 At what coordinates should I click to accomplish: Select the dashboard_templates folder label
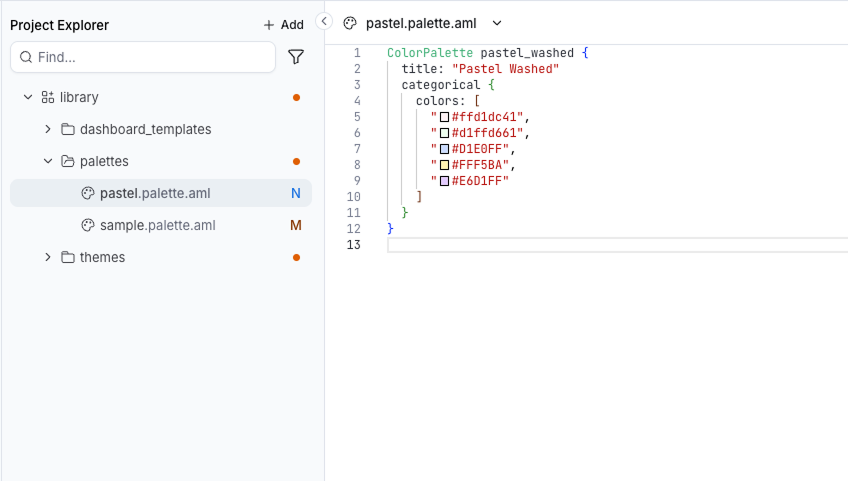pyautogui.click(x=145, y=129)
